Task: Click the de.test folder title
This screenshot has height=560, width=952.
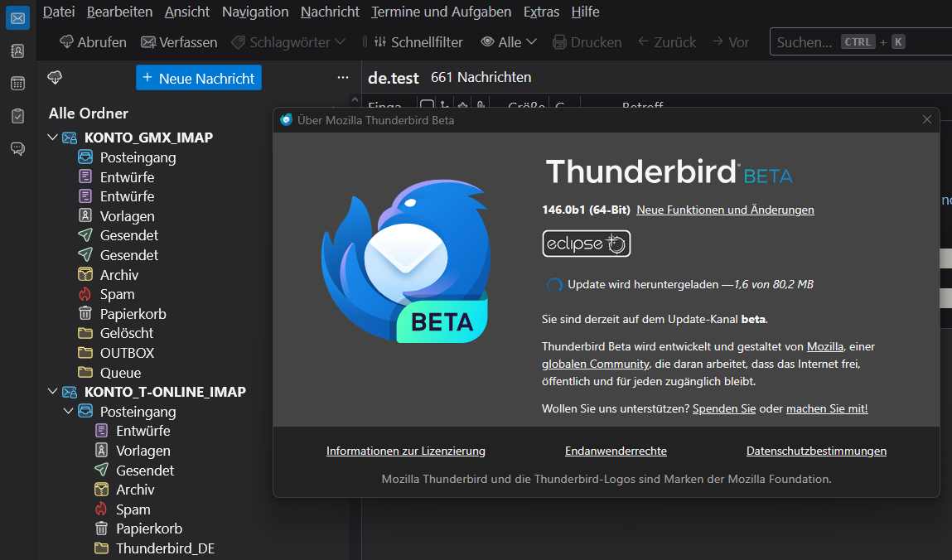Action: tap(394, 78)
